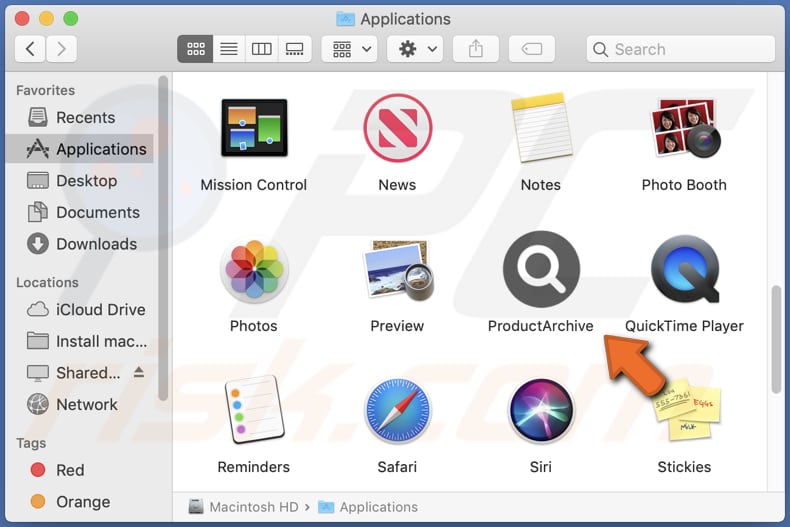Open Desktop in the sidebar
The height and width of the screenshot is (527, 790).
[x=80, y=181]
